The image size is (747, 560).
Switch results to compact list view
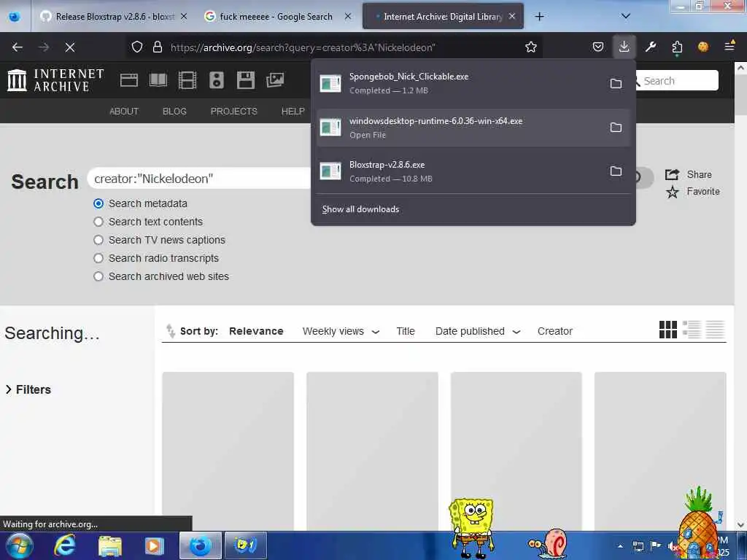(x=715, y=330)
